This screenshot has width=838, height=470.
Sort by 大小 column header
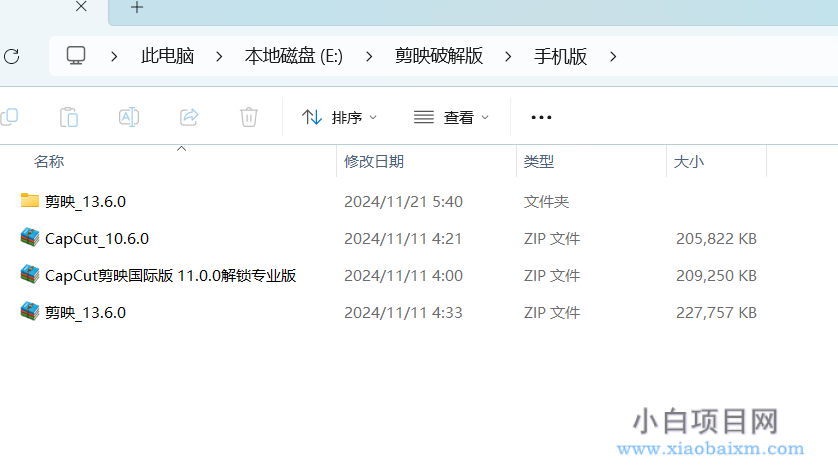[689, 161]
